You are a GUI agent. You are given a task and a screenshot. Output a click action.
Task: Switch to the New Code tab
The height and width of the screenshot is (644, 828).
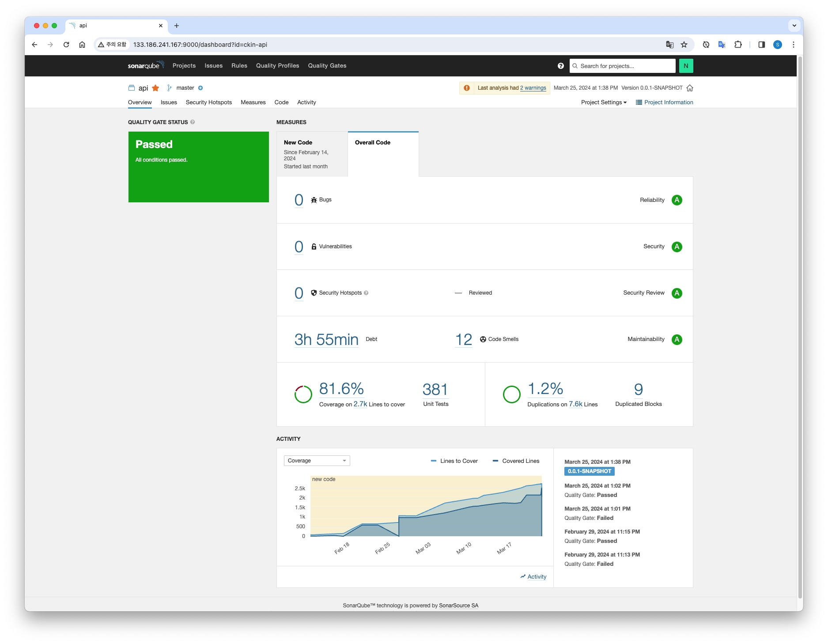click(x=312, y=154)
